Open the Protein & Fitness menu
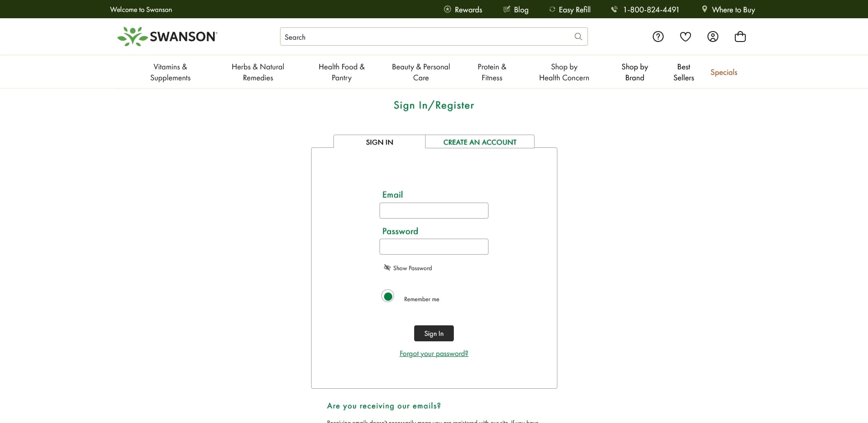 coord(492,72)
